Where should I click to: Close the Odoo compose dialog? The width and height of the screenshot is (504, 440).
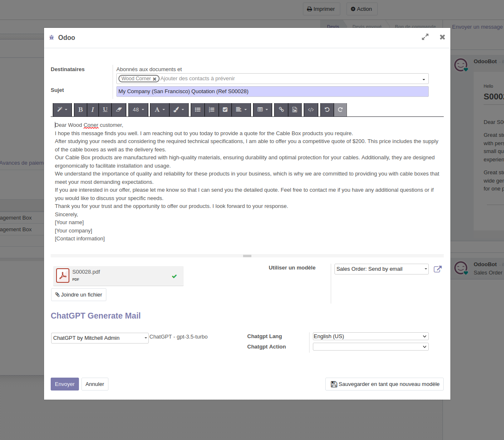point(443,37)
